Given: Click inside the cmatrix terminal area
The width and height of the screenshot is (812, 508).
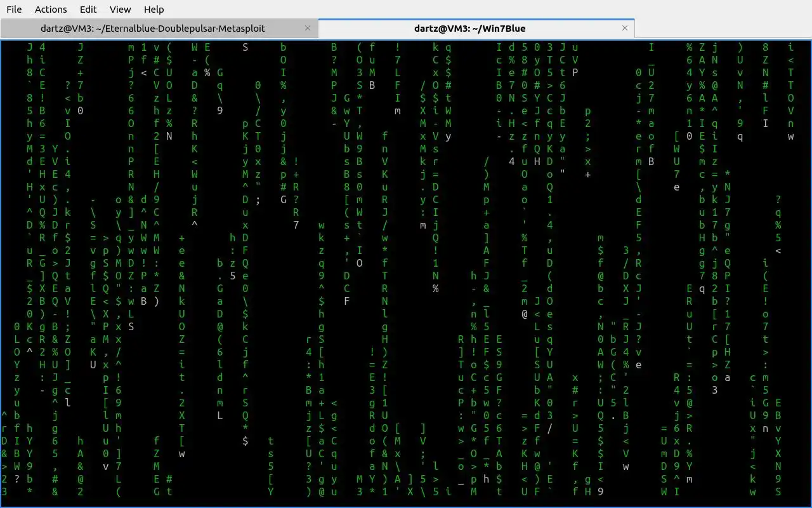Looking at the screenshot, I should click(406, 273).
